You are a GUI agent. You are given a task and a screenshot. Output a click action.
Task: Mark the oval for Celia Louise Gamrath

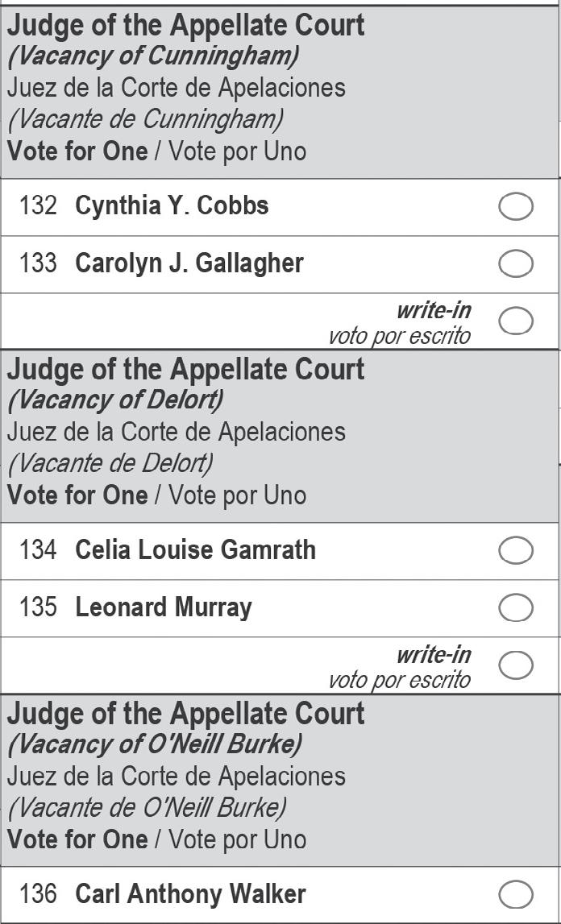516,550
